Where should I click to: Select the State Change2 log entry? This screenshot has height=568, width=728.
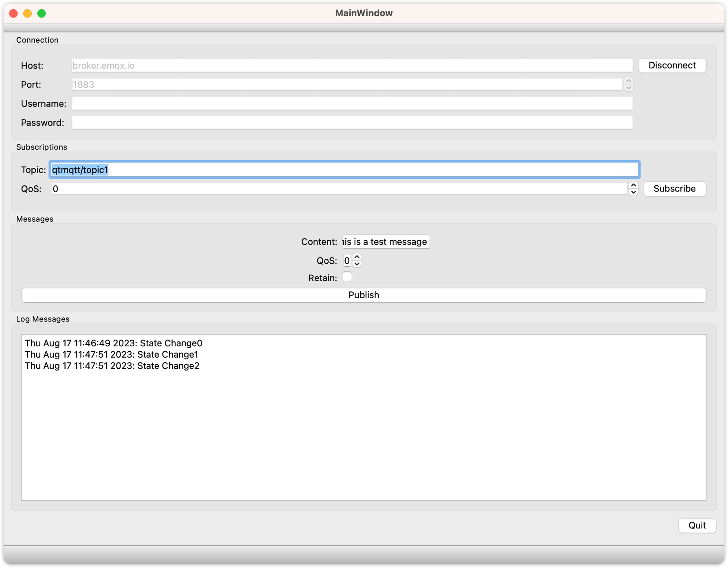click(x=112, y=366)
